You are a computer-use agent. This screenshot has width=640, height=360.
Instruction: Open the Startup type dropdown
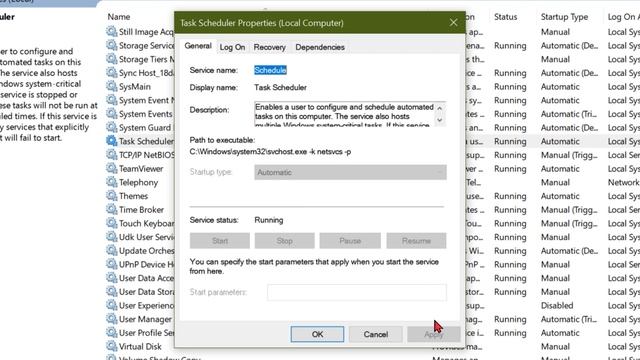click(350, 172)
